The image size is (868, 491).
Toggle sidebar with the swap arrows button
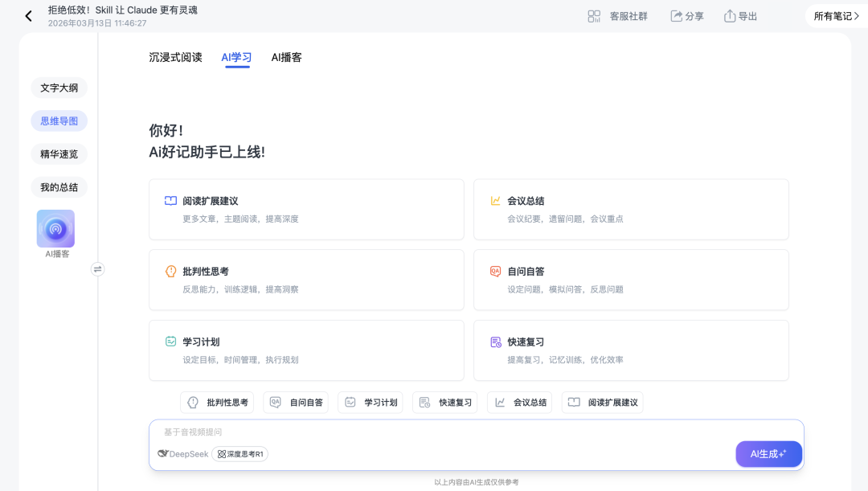coord(97,269)
